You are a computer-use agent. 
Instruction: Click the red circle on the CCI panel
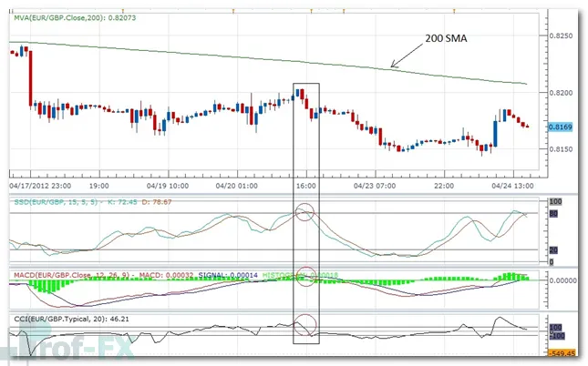click(x=306, y=324)
